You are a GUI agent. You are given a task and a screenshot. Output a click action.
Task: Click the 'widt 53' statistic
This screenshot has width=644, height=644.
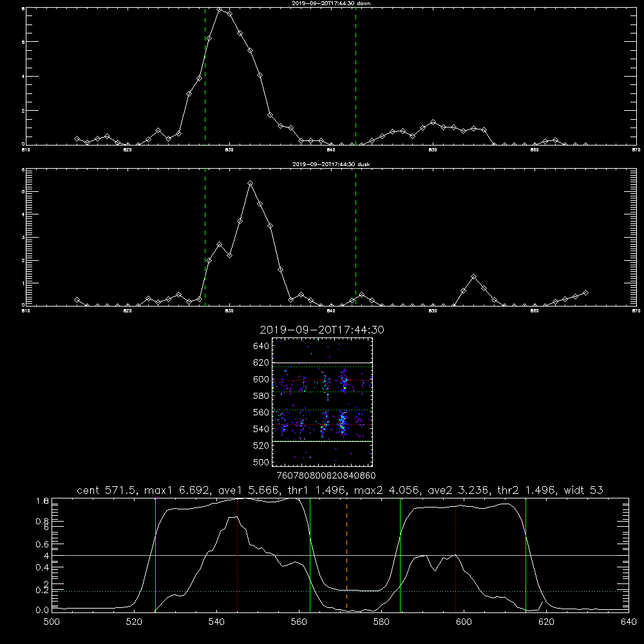coord(583,490)
